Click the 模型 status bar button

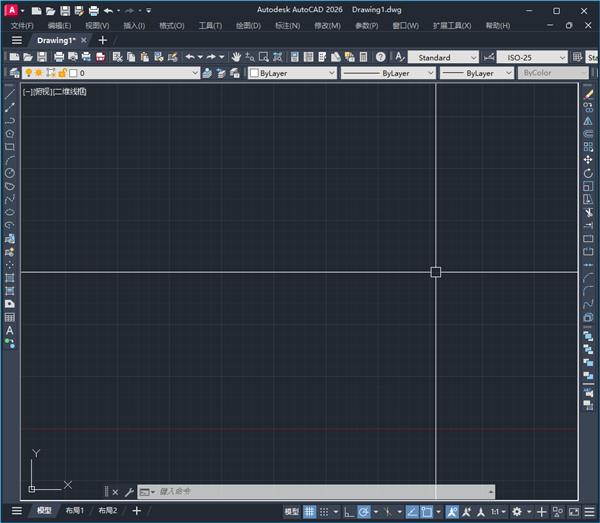[292, 512]
